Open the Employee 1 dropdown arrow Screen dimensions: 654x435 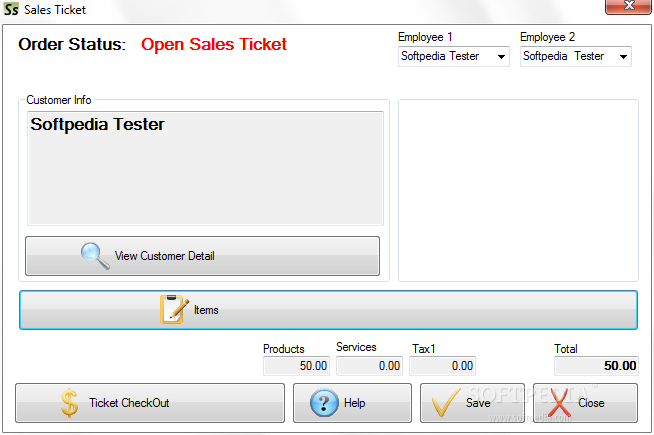pos(501,56)
